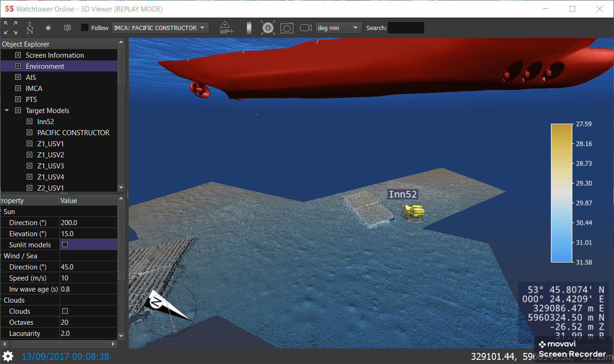Select PACIFIC CONSTRUCTOR in the tree
This screenshot has width=614, height=364.
click(73, 132)
